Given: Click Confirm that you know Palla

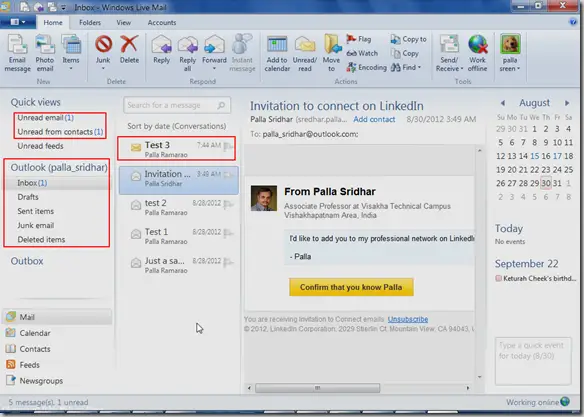Looking at the screenshot, I should (x=351, y=287).
